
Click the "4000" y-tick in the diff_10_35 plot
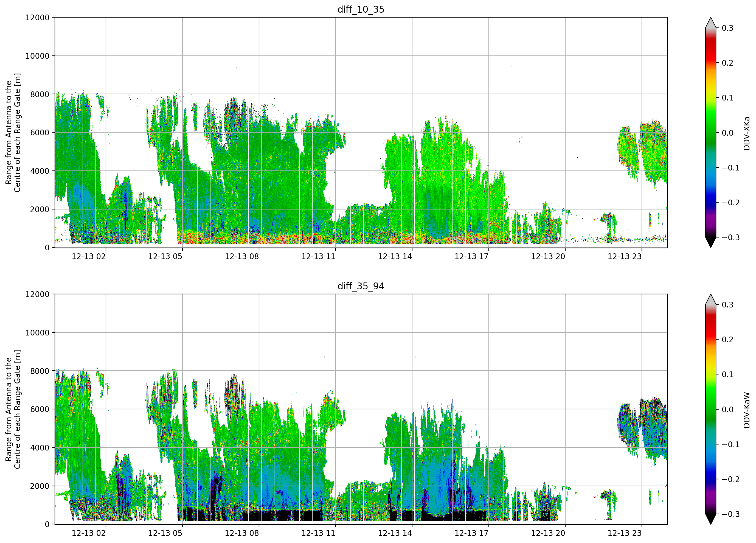[40, 171]
